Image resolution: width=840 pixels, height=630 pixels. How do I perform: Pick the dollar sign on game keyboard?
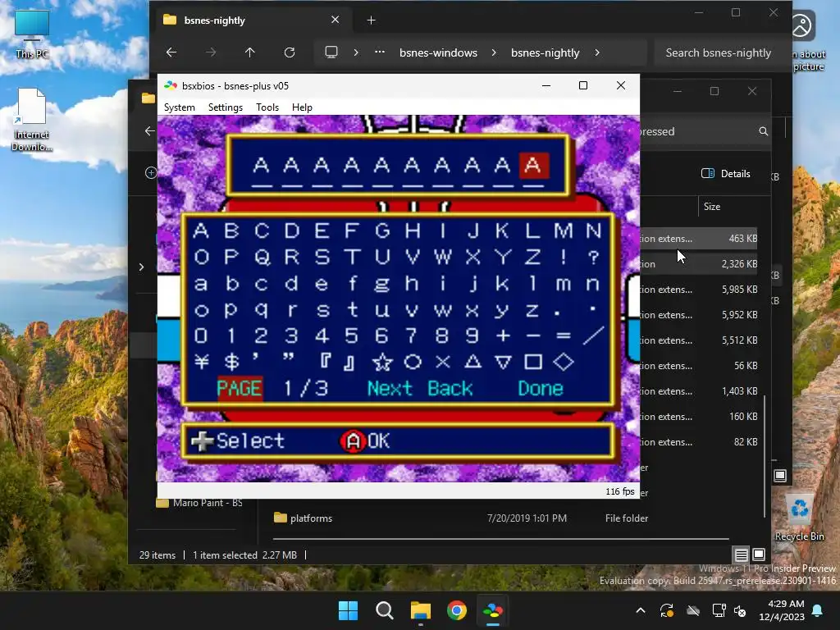[x=231, y=362]
